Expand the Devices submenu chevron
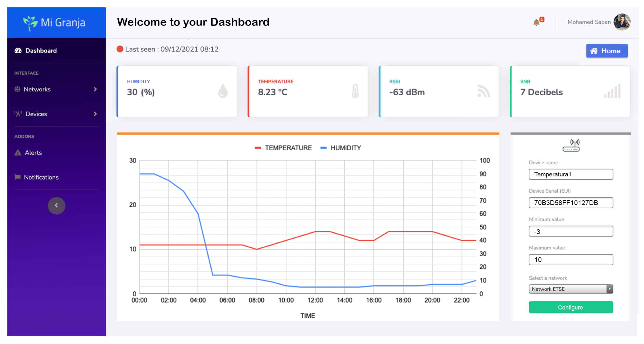The image size is (644, 344). pyautogui.click(x=95, y=114)
